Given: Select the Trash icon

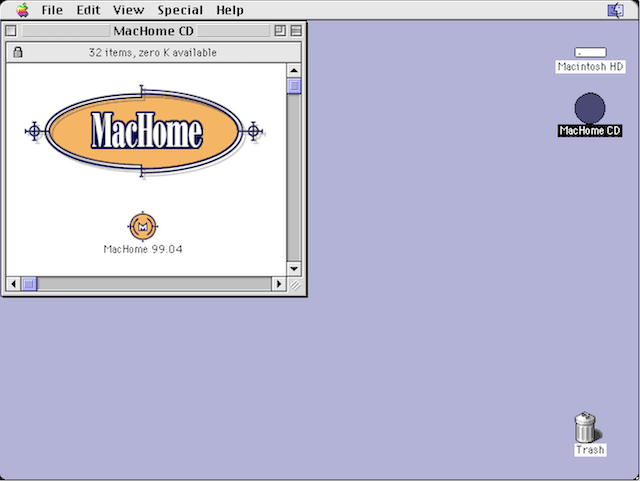Looking at the screenshot, I should point(587,427).
